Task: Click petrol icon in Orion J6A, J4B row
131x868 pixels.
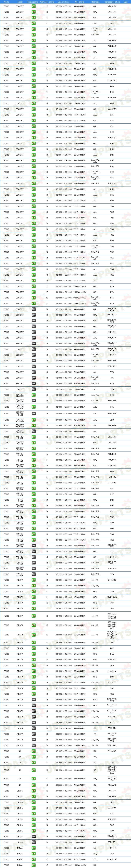Action: 34,791
